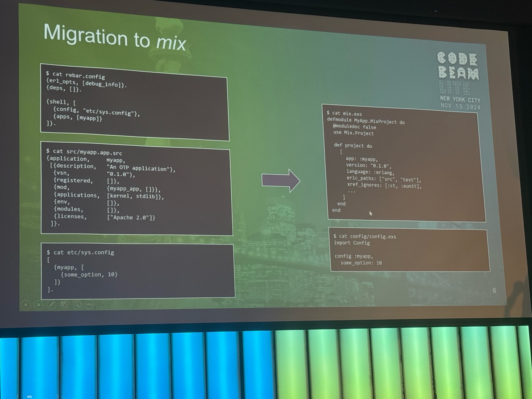Click the myapp.app.src code box

136,188
